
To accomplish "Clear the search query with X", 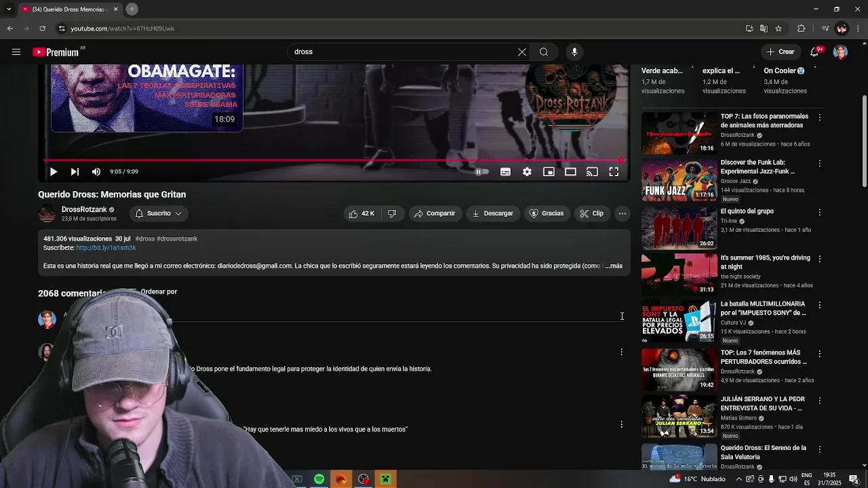I will pyautogui.click(x=522, y=52).
